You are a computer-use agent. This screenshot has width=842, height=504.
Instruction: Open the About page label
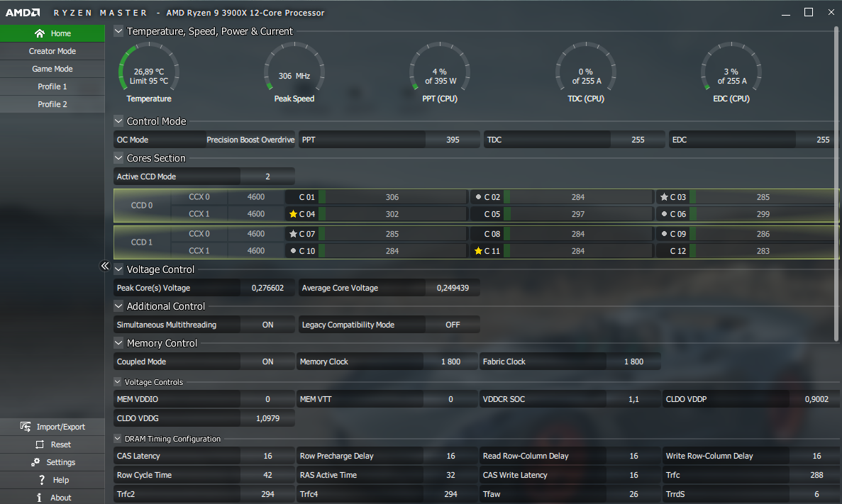61,498
